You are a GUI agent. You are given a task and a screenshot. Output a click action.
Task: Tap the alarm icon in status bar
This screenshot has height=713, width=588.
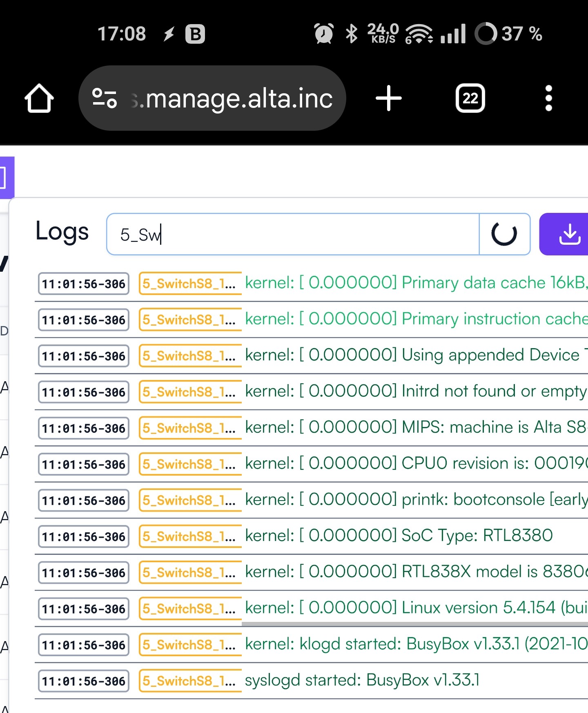323,34
